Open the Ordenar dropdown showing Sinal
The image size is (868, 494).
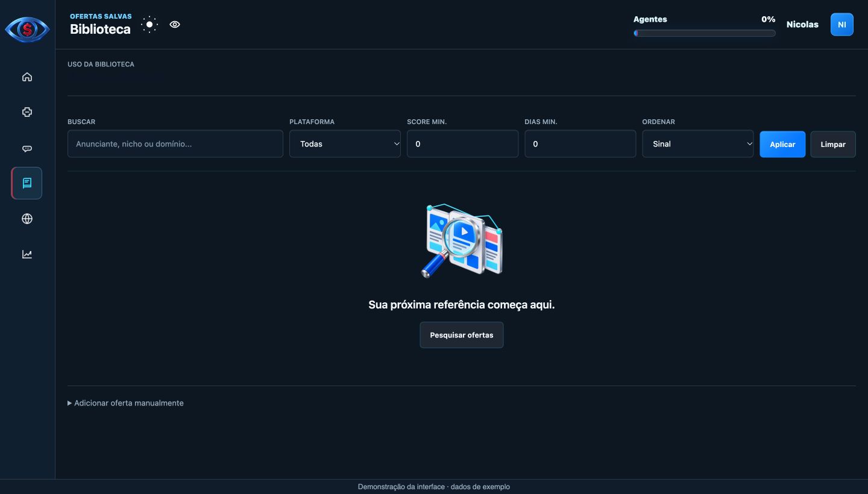coord(697,144)
